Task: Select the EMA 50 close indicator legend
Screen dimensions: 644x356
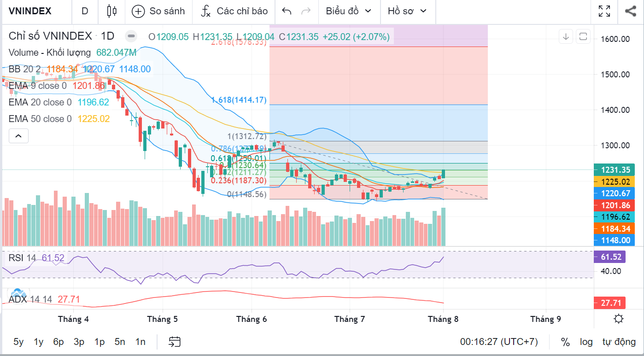Action: click(x=40, y=119)
